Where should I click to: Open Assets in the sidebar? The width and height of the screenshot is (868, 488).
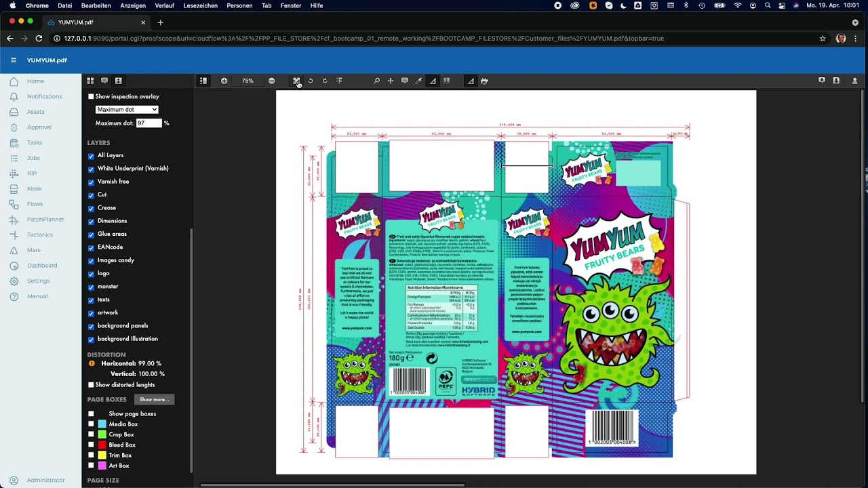(35, 112)
